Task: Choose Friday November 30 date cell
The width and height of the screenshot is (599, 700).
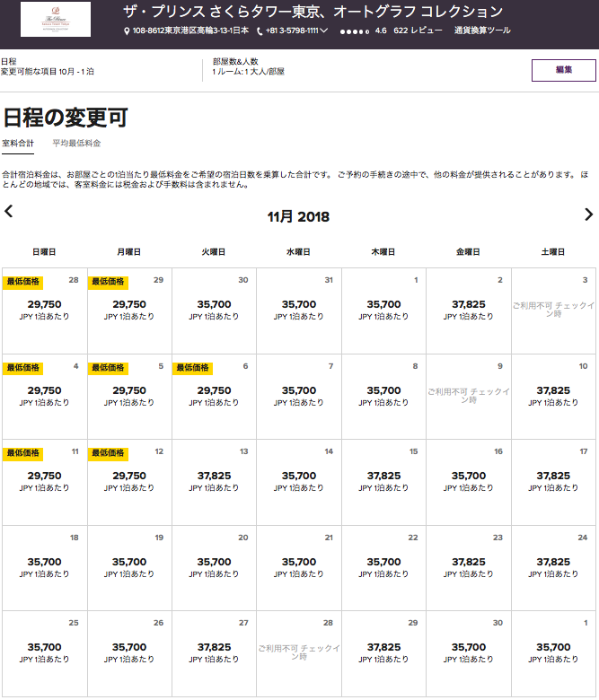Action: coord(469,653)
